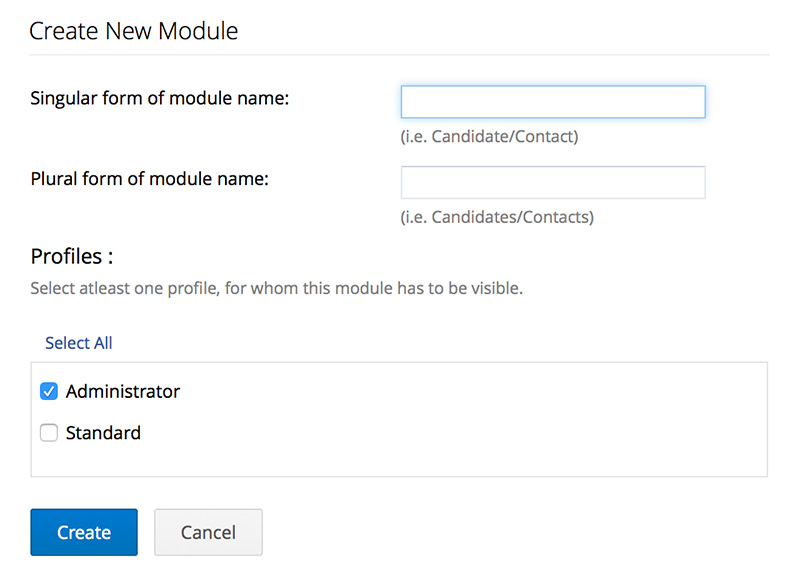Select all profiles at once
The image size is (800, 582).
tap(78, 343)
